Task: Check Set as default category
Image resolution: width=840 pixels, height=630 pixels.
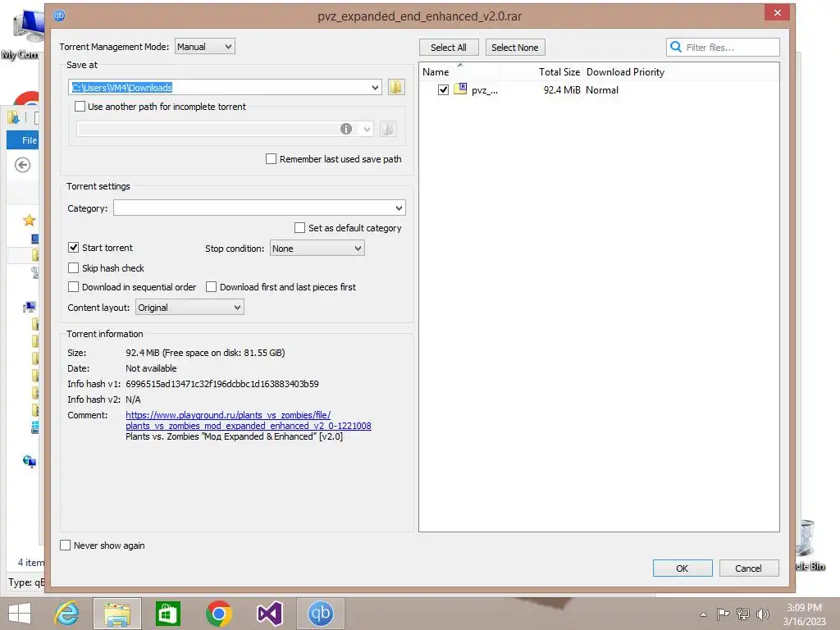Action: tap(300, 228)
